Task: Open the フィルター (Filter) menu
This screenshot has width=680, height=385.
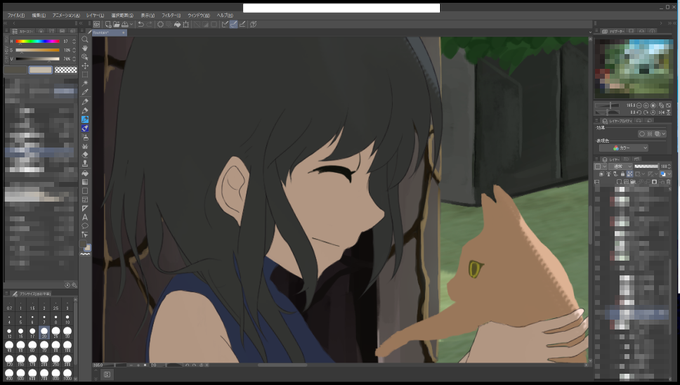Action: coord(171,15)
